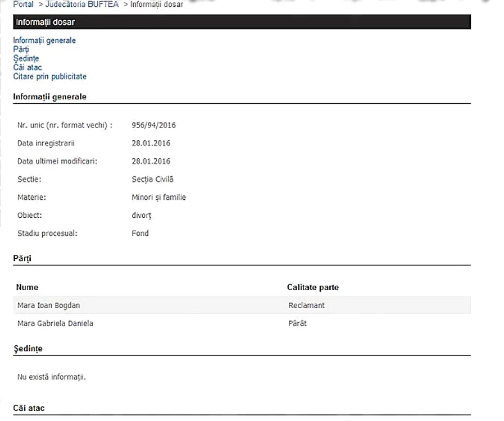Click the Data inregistrarii value 28.01.2016
Image resolution: width=504 pixels, height=421 pixels.
151,143
